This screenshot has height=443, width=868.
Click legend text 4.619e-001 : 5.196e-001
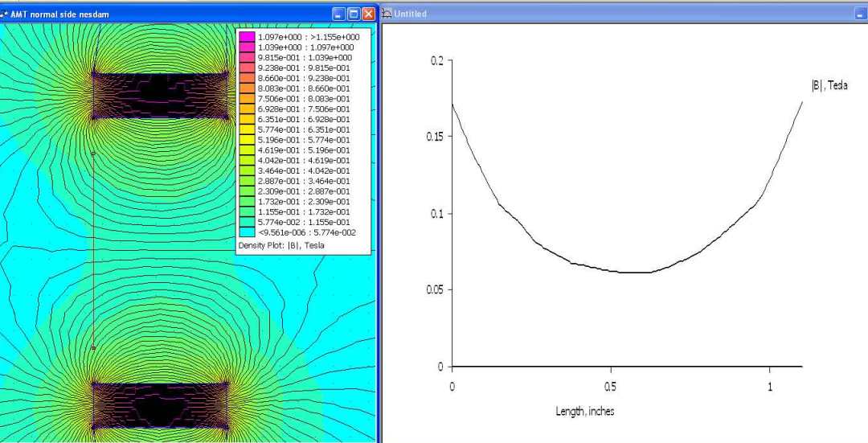tap(304, 150)
